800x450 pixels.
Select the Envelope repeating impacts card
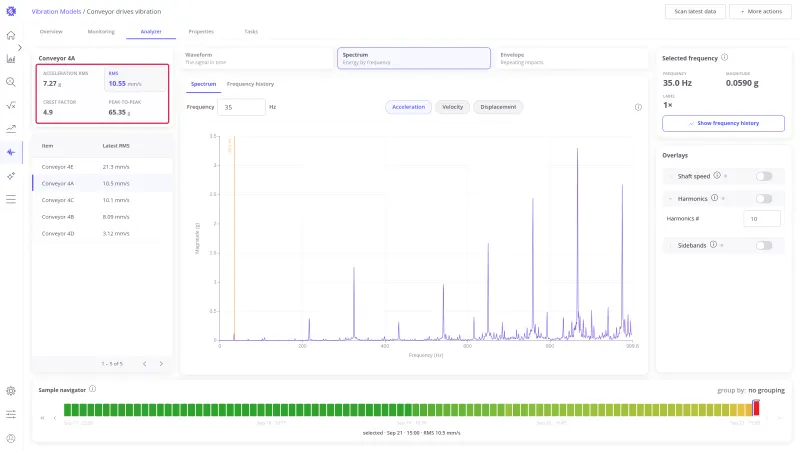571,58
